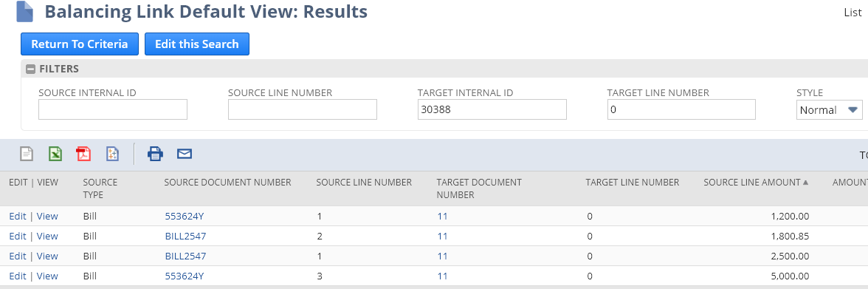Screen dimensions: 868x289
Task: Click Return To Criteria button
Action: click(79, 44)
